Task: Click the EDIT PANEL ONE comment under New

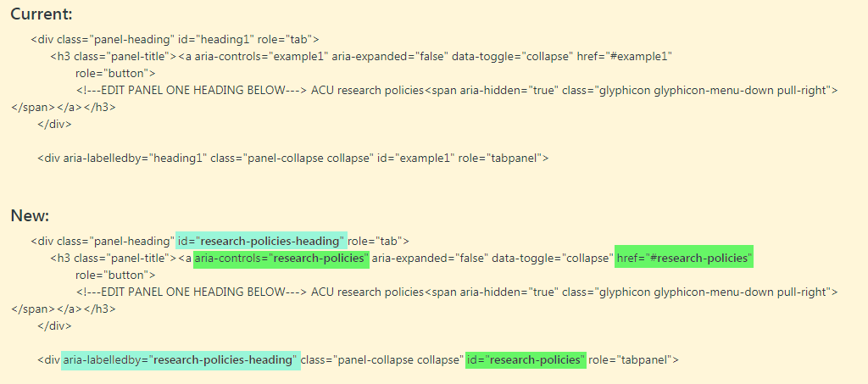Action: (x=191, y=292)
